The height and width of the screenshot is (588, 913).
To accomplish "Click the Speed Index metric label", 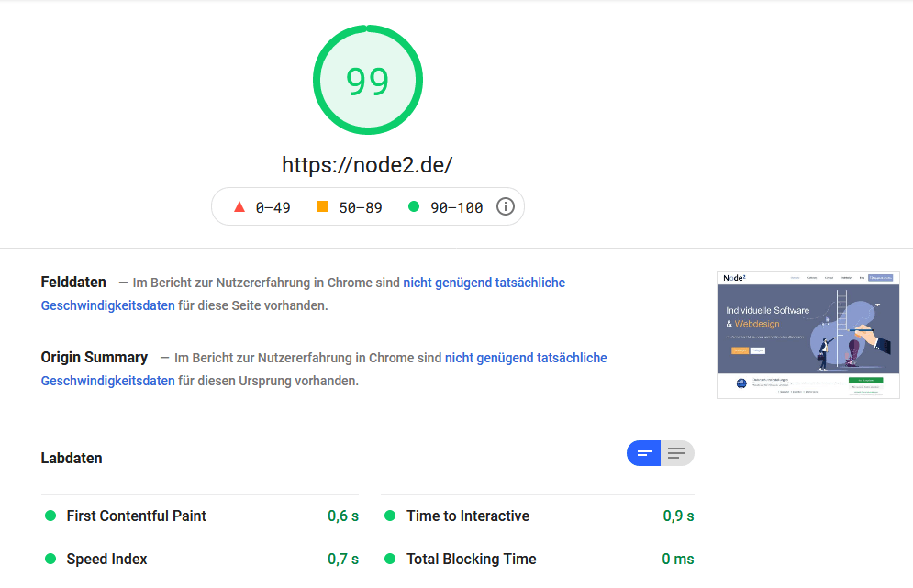I will point(106,559).
